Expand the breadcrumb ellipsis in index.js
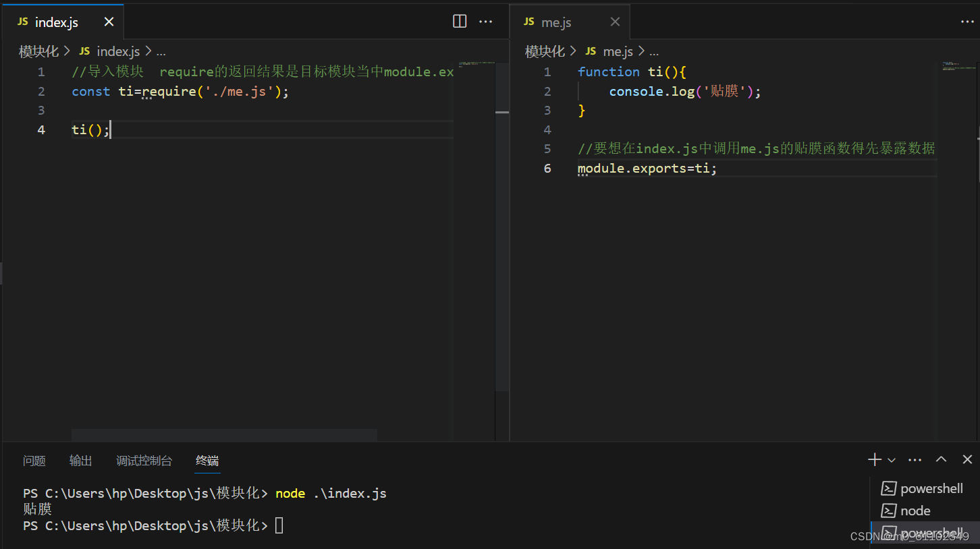 point(161,51)
